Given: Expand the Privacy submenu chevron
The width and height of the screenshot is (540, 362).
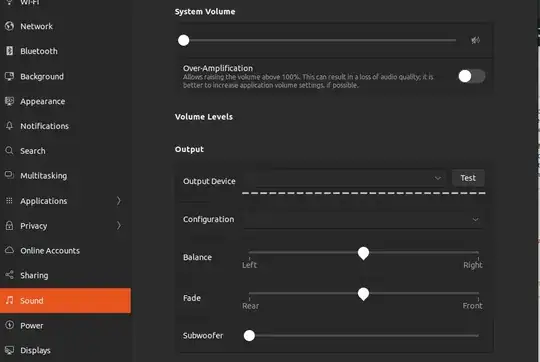Looking at the screenshot, I should coord(119,225).
